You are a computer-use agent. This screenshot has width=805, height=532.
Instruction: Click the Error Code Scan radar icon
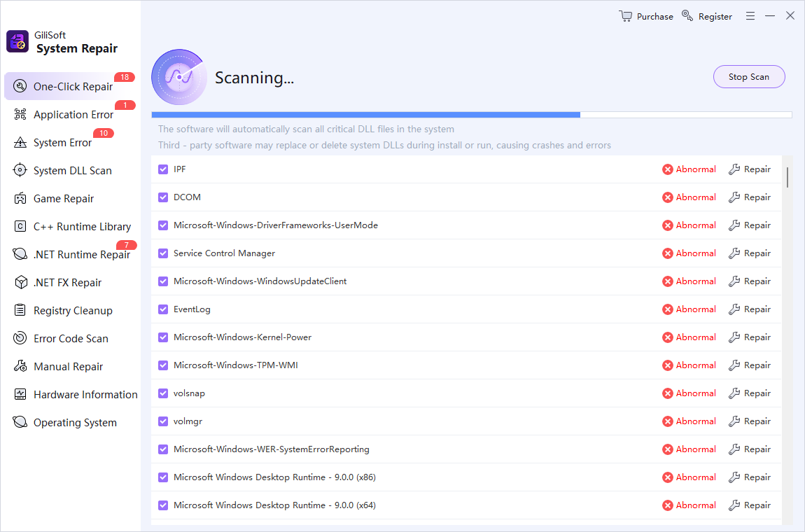(20, 338)
